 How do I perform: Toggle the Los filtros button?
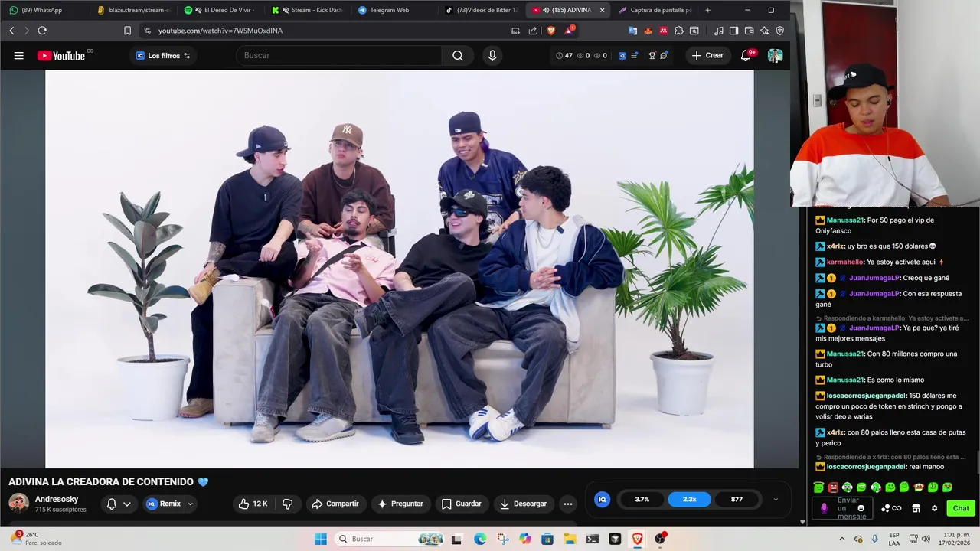coord(163,56)
